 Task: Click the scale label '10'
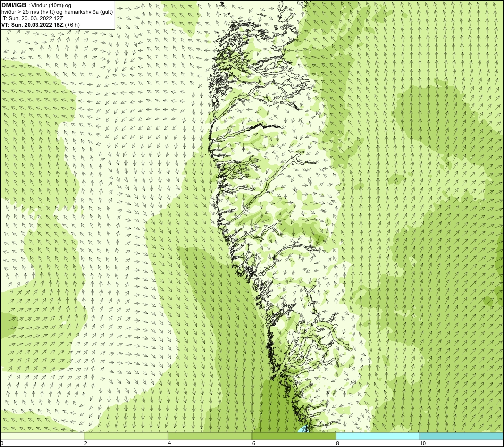click(423, 443)
